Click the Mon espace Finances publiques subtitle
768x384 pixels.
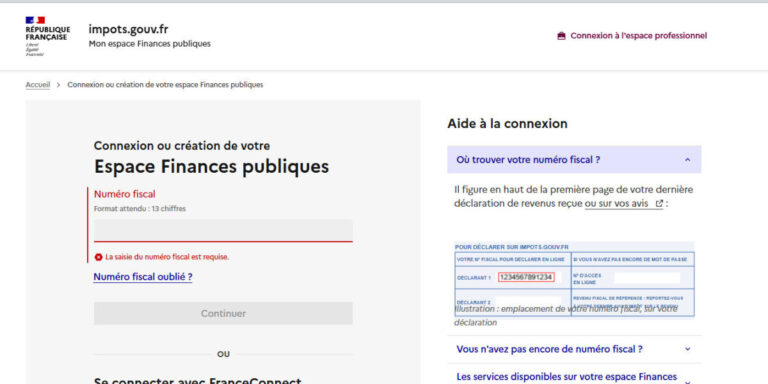[x=149, y=44]
